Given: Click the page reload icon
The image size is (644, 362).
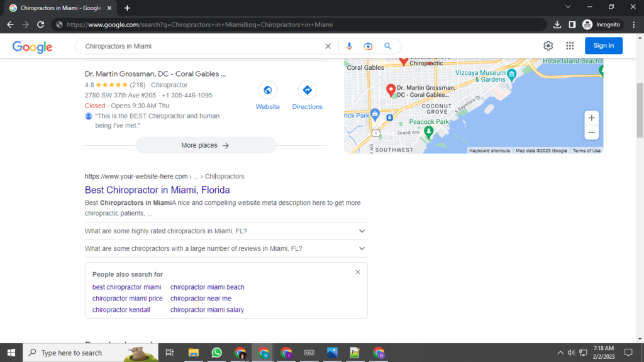Looking at the screenshot, I should coord(40,25).
